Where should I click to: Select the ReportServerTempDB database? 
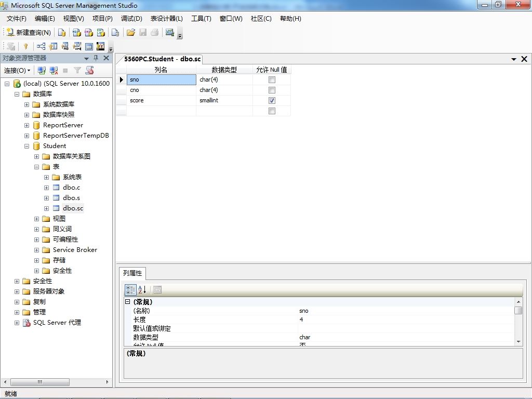pyautogui.click(x=76, y=136)
